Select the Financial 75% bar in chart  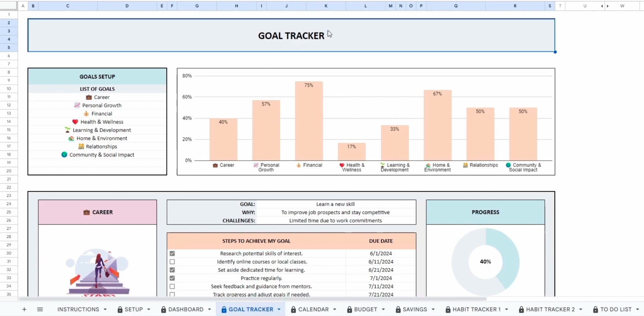coord(309,121)
